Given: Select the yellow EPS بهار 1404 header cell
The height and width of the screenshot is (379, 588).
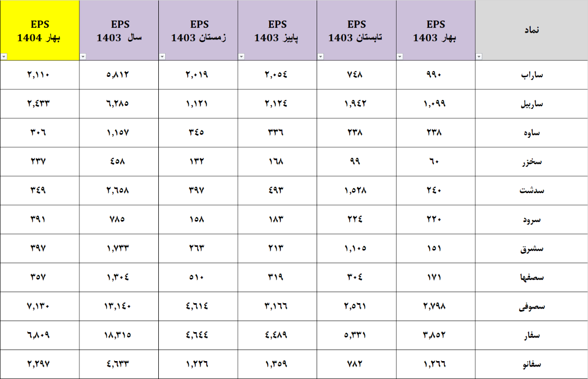Looking at the screenshot, I should [39, 31].
